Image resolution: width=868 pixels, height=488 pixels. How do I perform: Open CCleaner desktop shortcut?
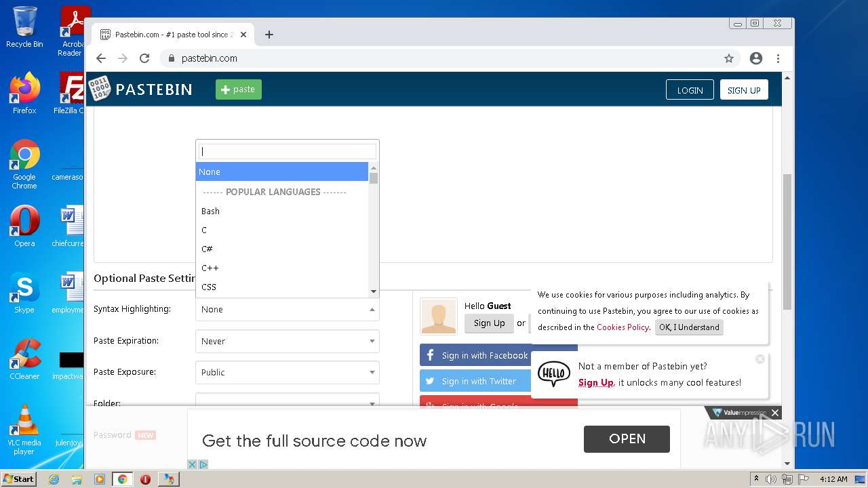[x=24, y=359]
